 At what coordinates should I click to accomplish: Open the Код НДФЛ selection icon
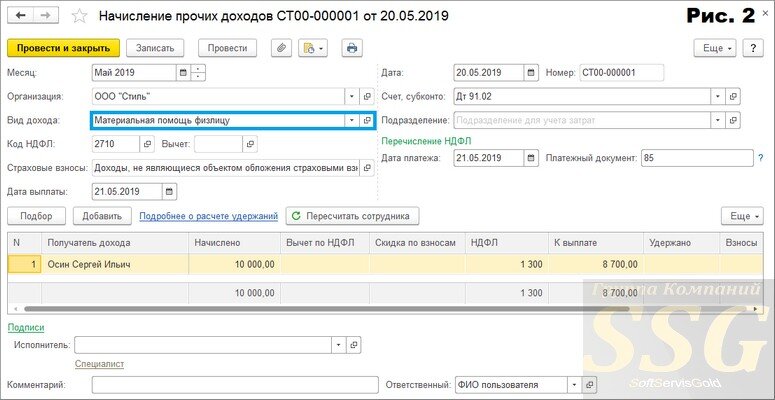(x=147, y=144)
